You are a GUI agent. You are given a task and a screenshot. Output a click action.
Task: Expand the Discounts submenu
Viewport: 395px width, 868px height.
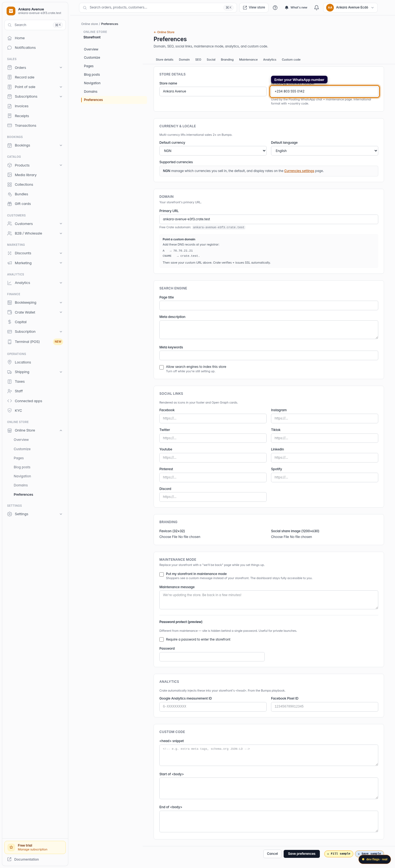pos(61,253)
